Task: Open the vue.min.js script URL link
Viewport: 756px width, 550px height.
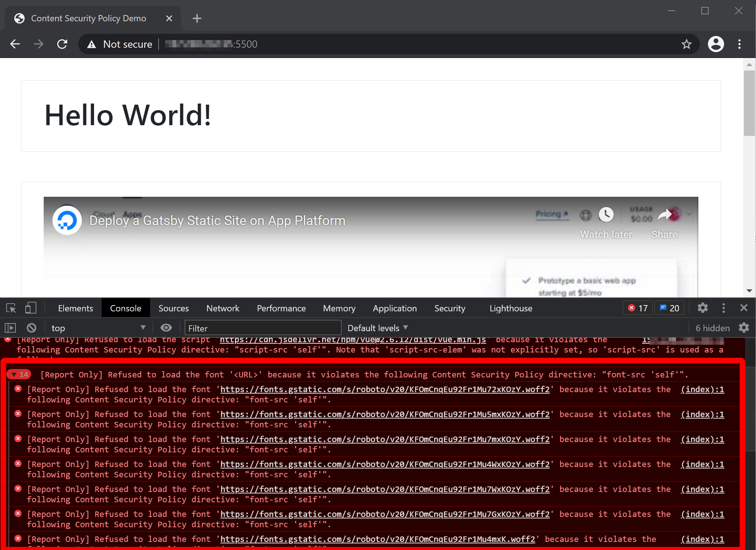Action: 353,340
